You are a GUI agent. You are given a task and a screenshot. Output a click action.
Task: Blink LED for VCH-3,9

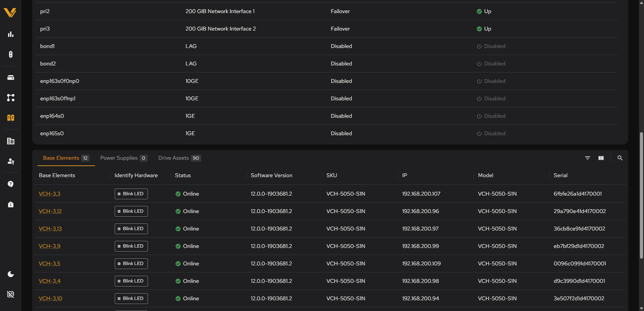click(x=131, y=246)
